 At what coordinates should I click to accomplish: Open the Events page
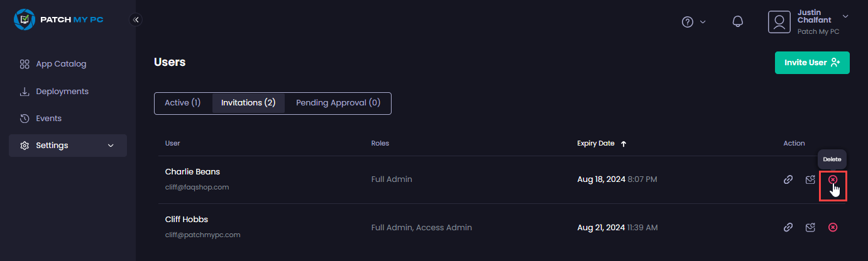48,119
